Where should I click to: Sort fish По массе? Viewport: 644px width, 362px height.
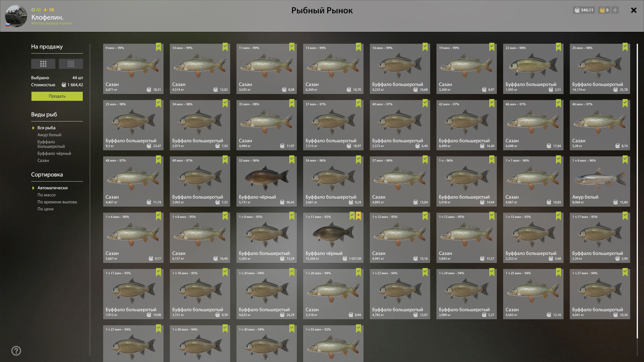(x=47, y=195)
